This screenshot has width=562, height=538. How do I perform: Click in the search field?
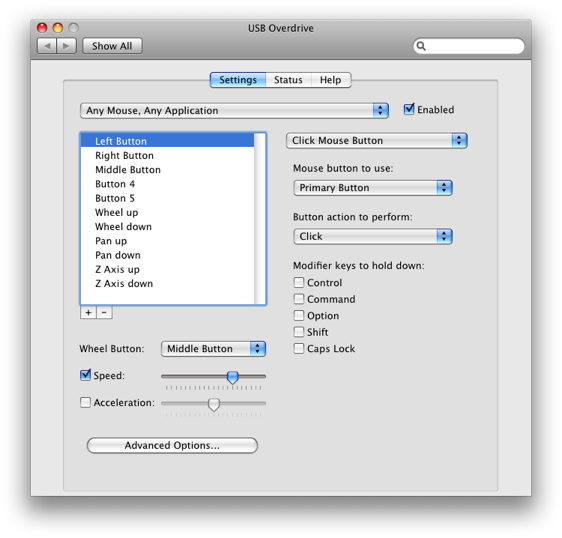click(469, 46)
